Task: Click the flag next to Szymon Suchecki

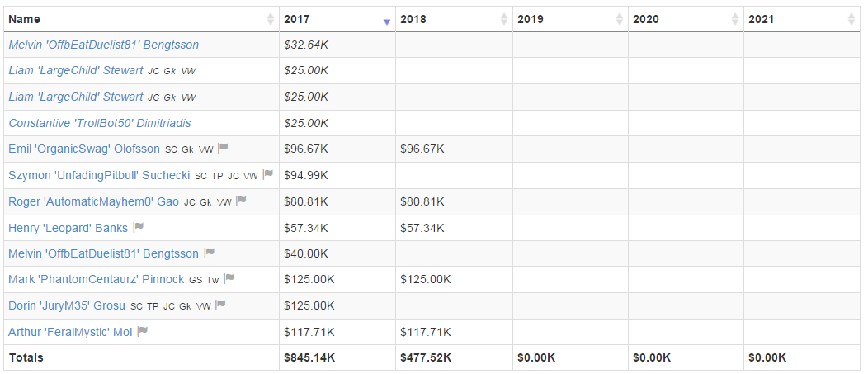Action: click(267, 175)
